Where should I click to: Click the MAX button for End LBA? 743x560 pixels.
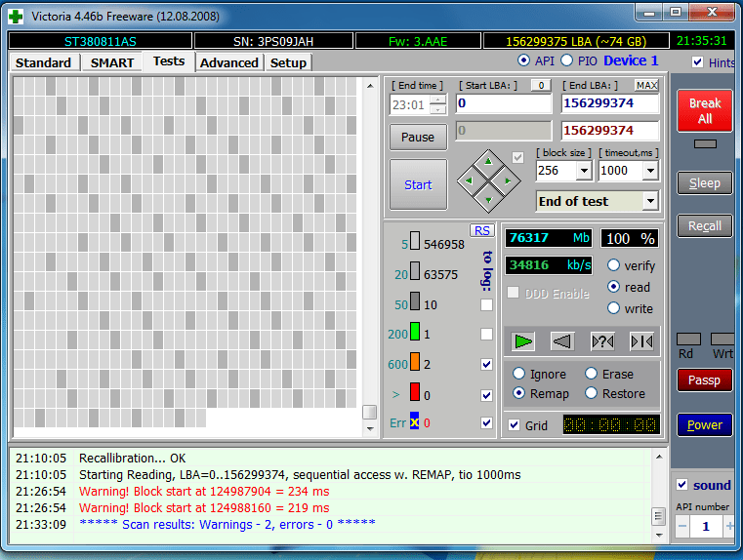point(646,86)
